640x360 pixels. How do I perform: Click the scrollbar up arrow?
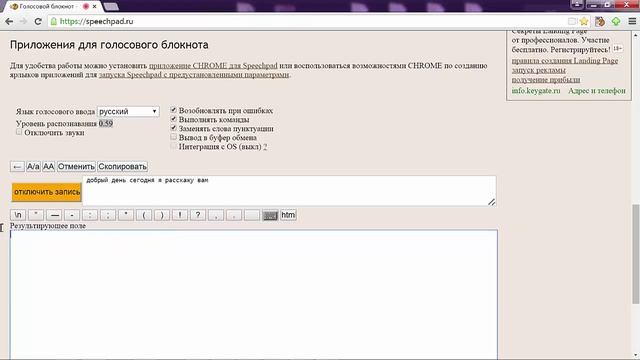pos(635,35)
